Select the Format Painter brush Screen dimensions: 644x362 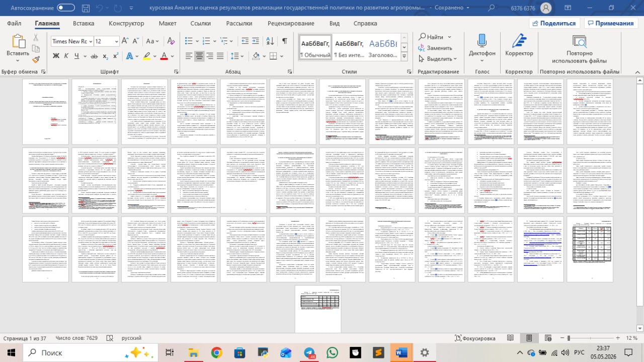click(x=36, y=59)
